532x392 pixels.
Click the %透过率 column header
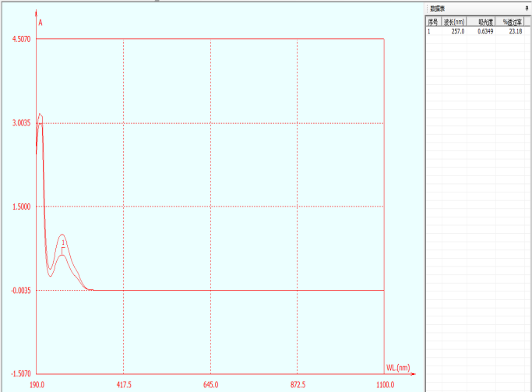click(513, 23)
